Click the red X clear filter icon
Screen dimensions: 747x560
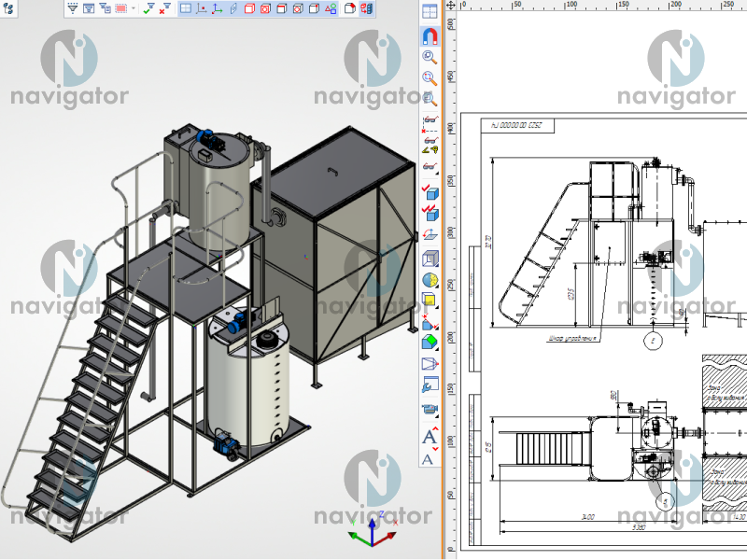coord(164,8)
